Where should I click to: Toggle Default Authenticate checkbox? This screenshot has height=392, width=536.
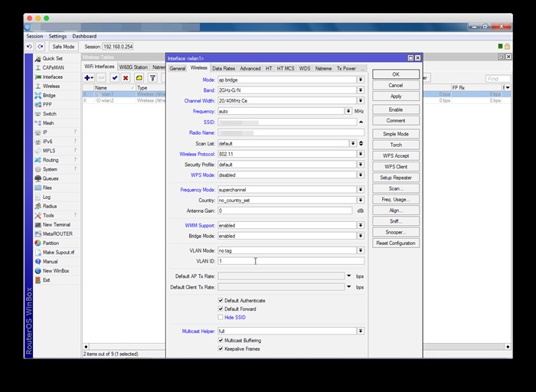(x=221, y=300)
